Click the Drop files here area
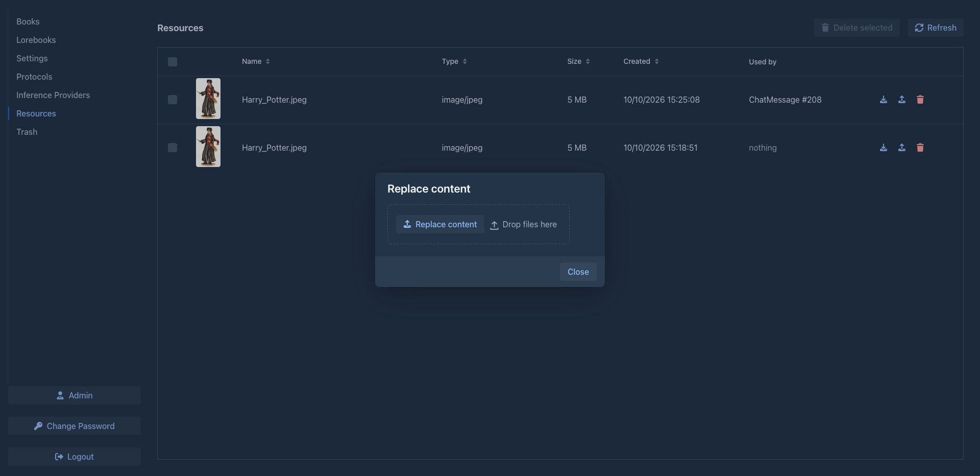The image size is (980, 476). coord(524,225)
